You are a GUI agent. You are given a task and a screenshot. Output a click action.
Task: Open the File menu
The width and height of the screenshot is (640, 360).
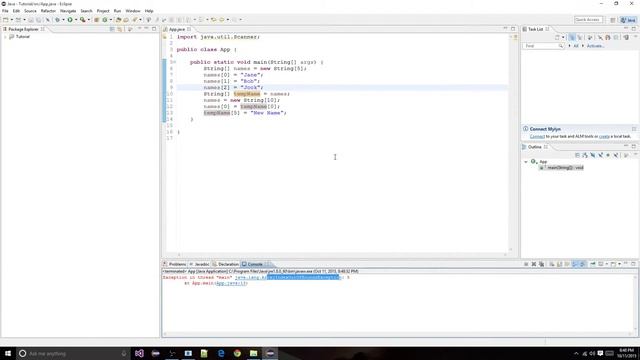click(x=5, y=11)
